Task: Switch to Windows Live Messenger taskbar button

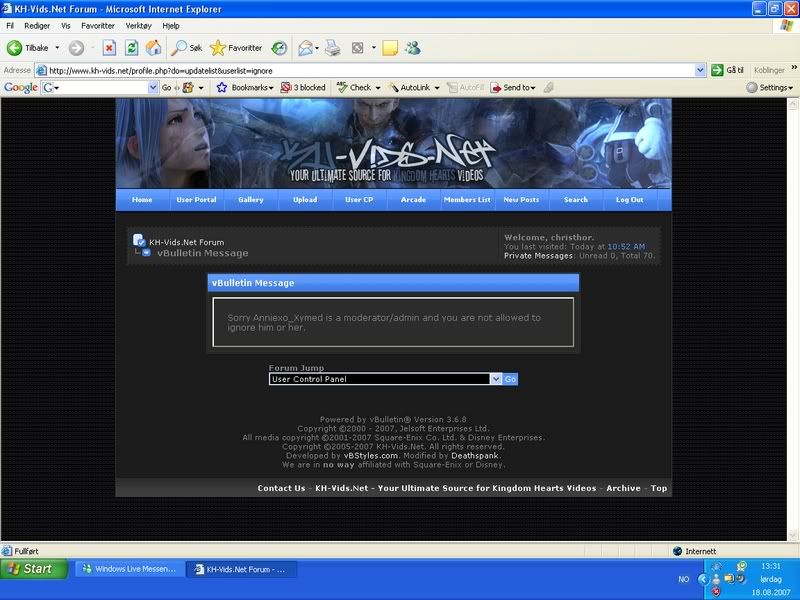Action: (129, 569)
